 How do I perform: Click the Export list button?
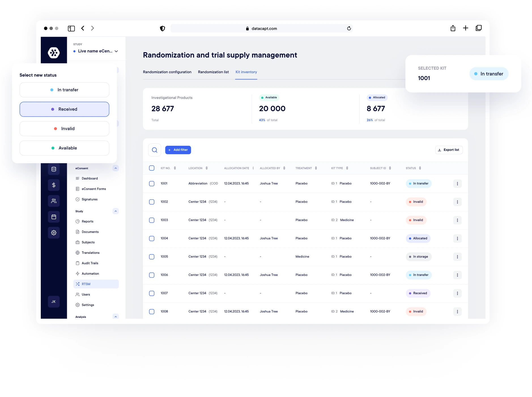pos(449,150)
